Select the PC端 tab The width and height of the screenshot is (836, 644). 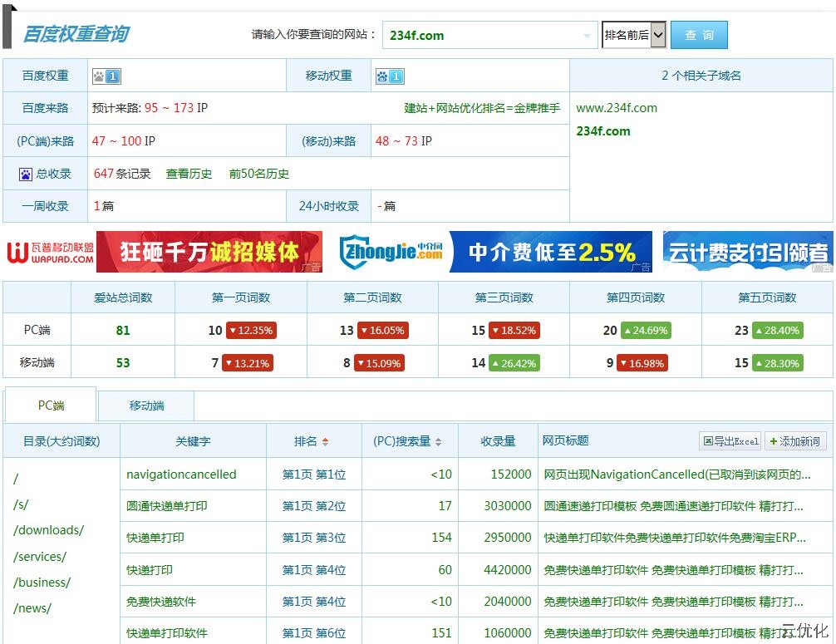pyautogui.click(x=51, y=406)
